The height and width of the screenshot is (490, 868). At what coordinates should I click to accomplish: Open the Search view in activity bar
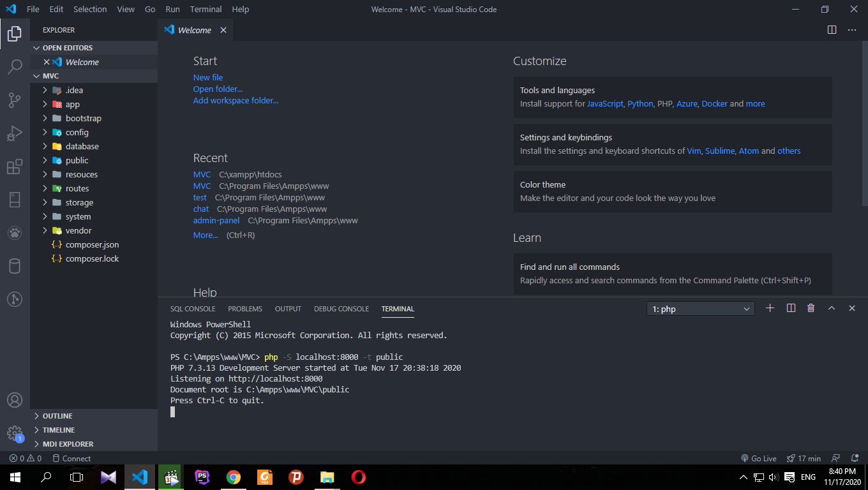click(15, 66)
